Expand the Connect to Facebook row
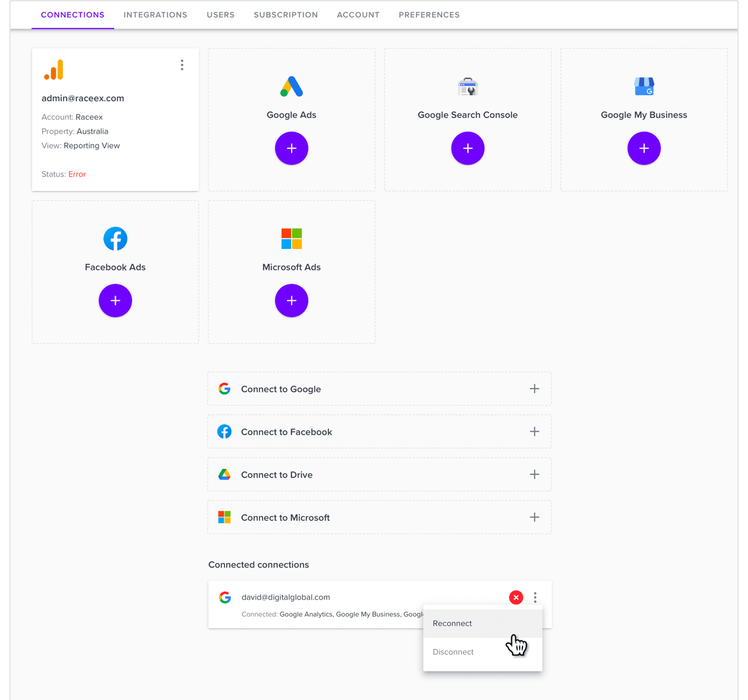 [535, 431]
